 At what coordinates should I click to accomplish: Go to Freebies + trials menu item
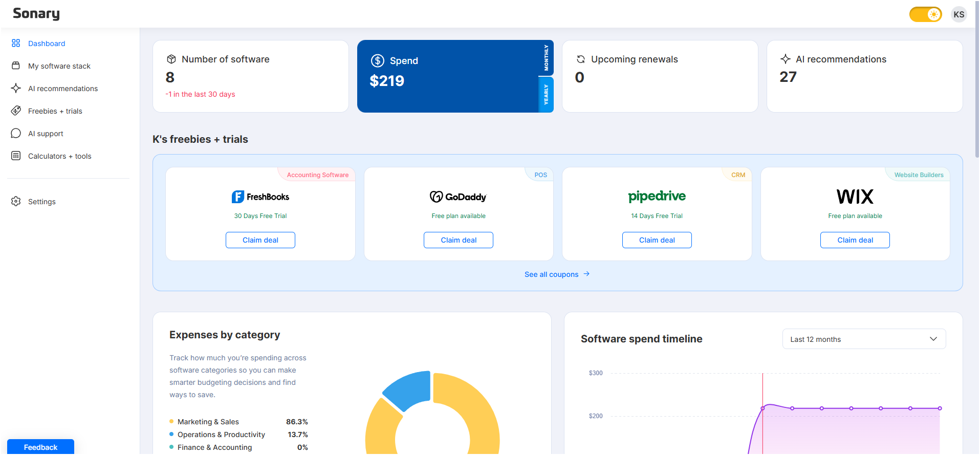[x=55, y=111]
